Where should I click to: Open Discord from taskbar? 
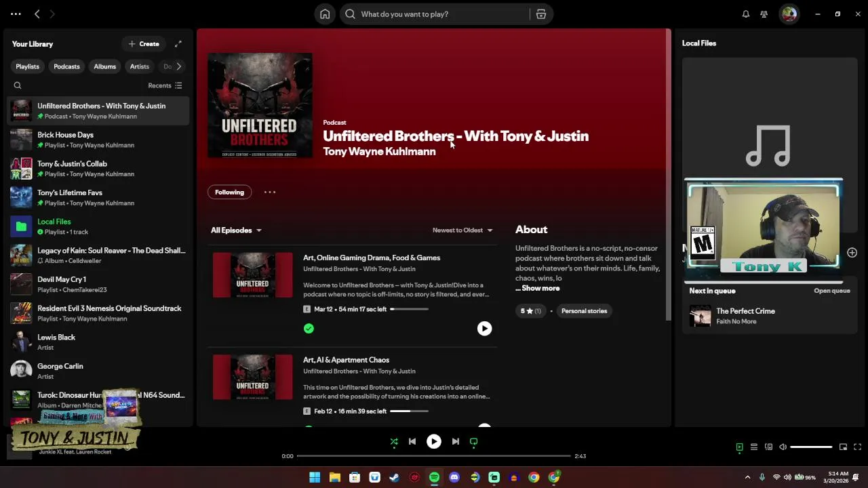tap(454, 477)
